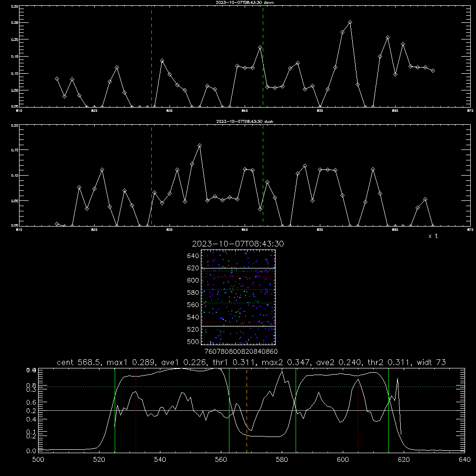Viewport: 476px width, 476px height.
Task: Select the highest diamond marker in dusk plot
Action: [x=199, y=145]
